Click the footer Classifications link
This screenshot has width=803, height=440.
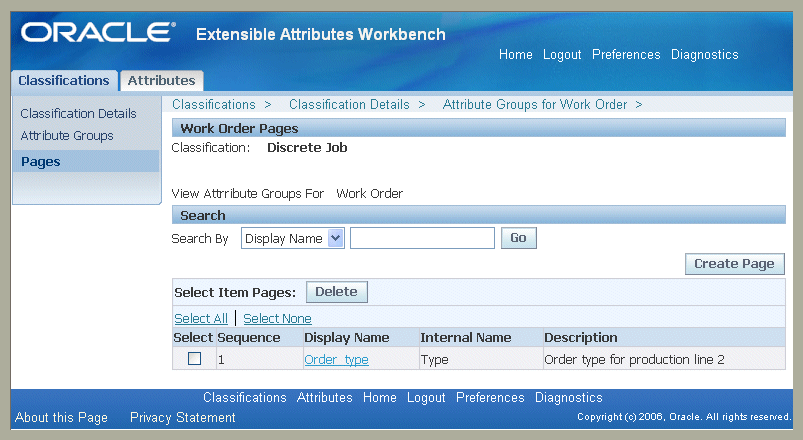tap(245, 397)
